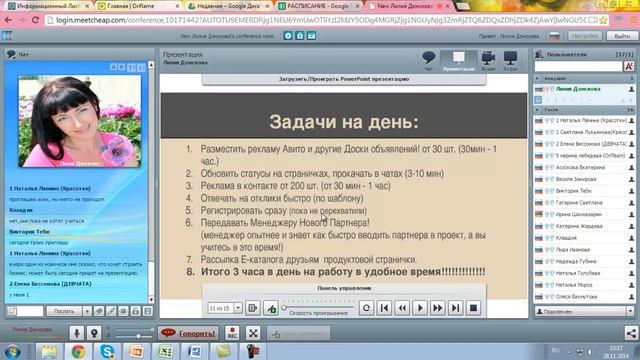Screen dimensions: 640x360
Task: Select the Презентация tab
Action: [x=459, y=61]
